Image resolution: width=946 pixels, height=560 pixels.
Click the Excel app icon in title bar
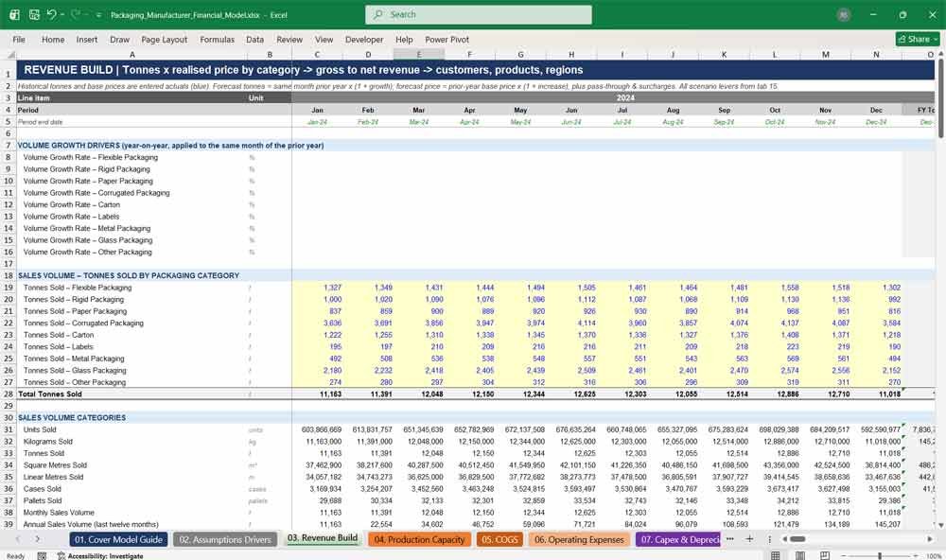tap(14, 14)
